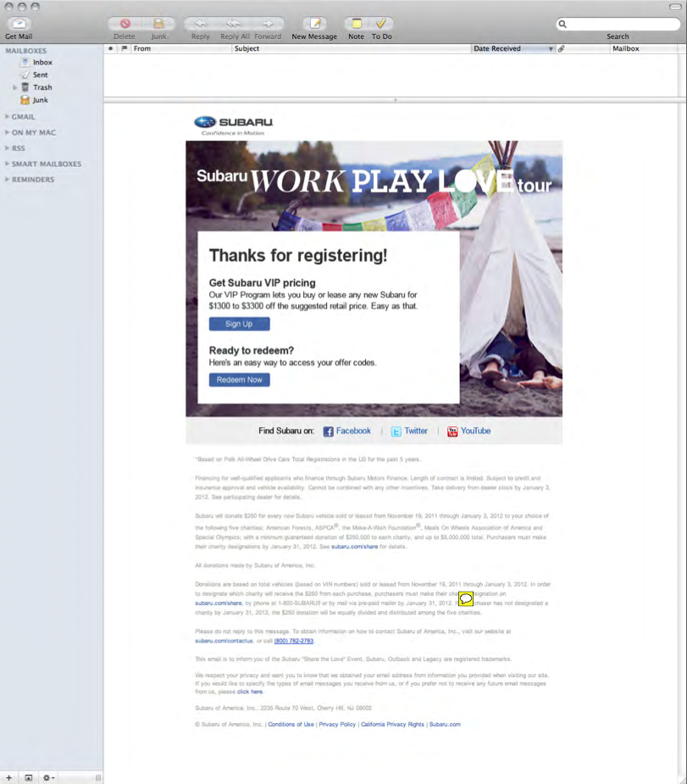Screen dimensions: 687x784
Task: Mark message as junk in the toolbar
Action: point(158,24)
